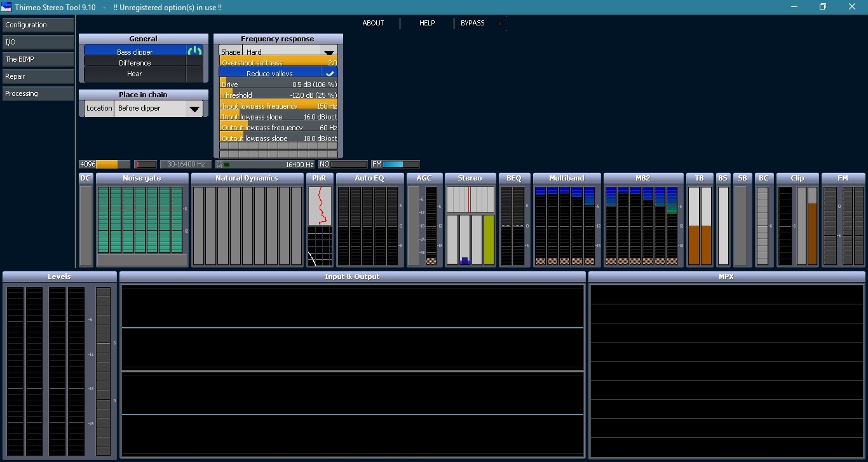Image resolution: width=868 pixels, height=462 pixels.
Task: Open the Processing section
Action: (38, 93)
